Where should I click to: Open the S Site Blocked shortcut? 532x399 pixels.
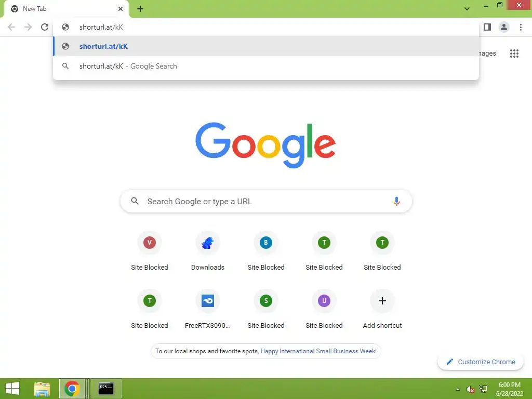pyautogui.click(x=266, y=310)
